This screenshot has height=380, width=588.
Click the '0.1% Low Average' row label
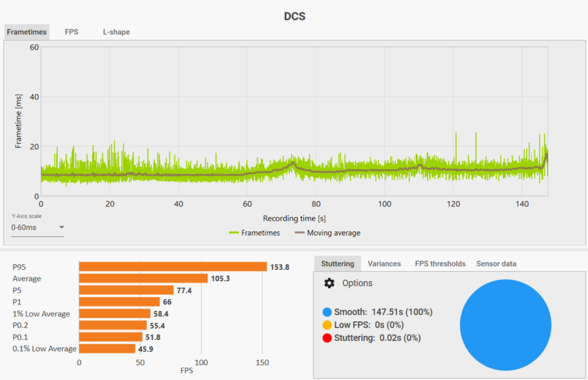pyautogui.click(x=45, y=348)
